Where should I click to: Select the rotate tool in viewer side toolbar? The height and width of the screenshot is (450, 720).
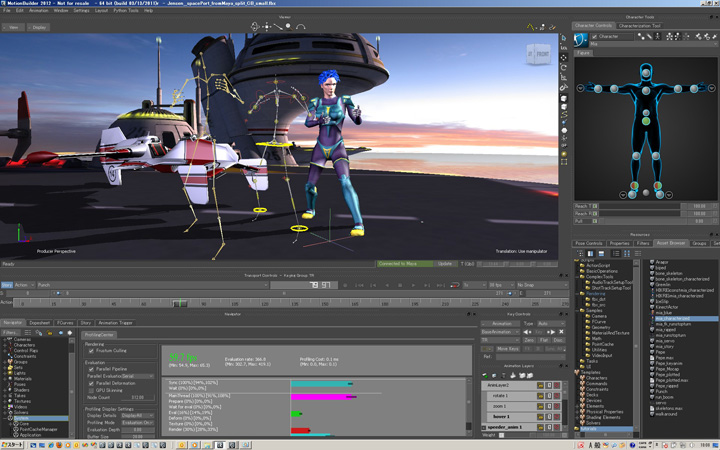pyautogui.click(x=564, y=67)
